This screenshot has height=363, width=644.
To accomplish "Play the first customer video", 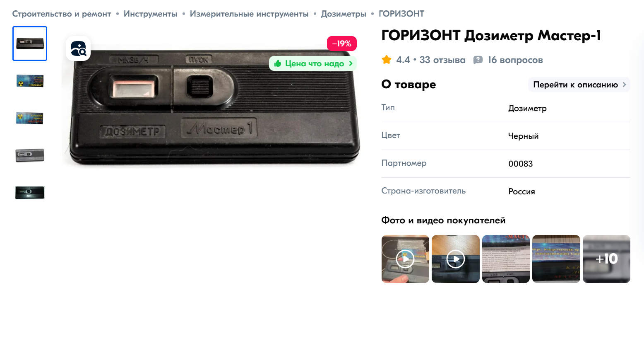I will (405, 259).
